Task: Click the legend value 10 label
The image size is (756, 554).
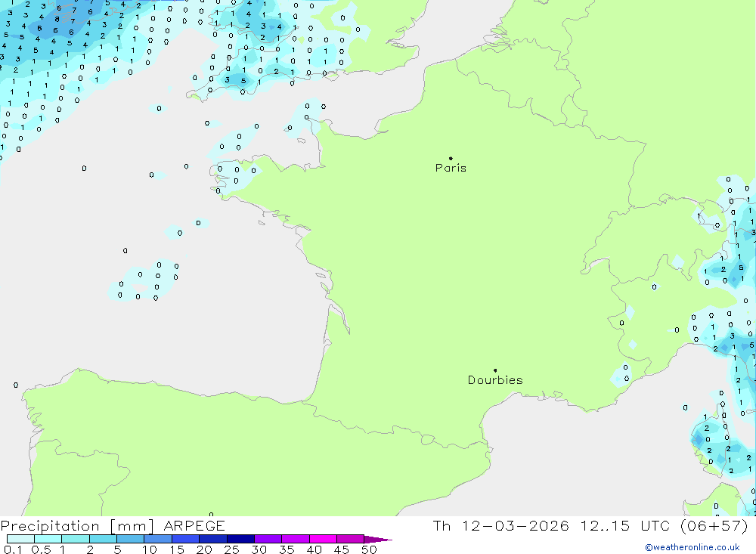Action: point(150,549)
